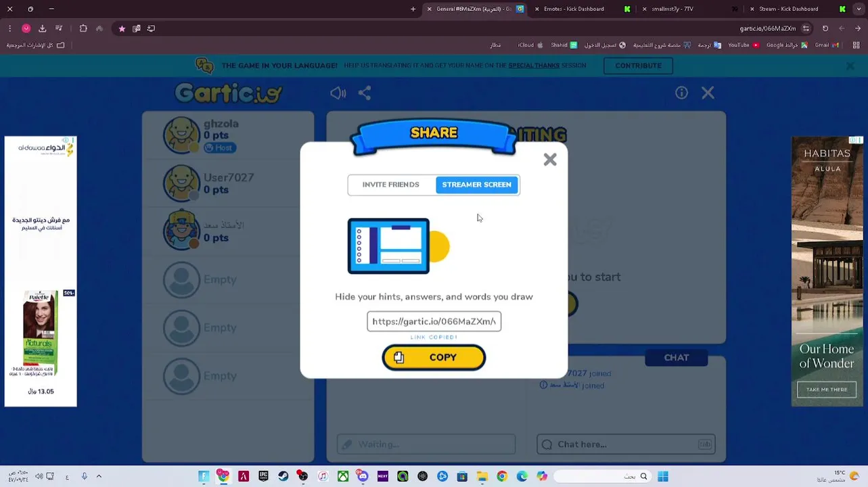Click the browser reload button
The image size is (868, 487).
coord(825,28)
